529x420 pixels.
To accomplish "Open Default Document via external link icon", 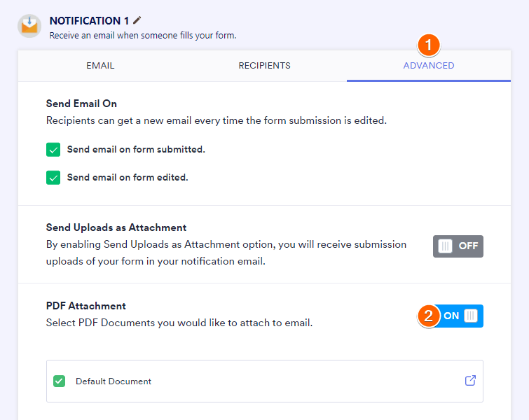I will pos(470,381).
